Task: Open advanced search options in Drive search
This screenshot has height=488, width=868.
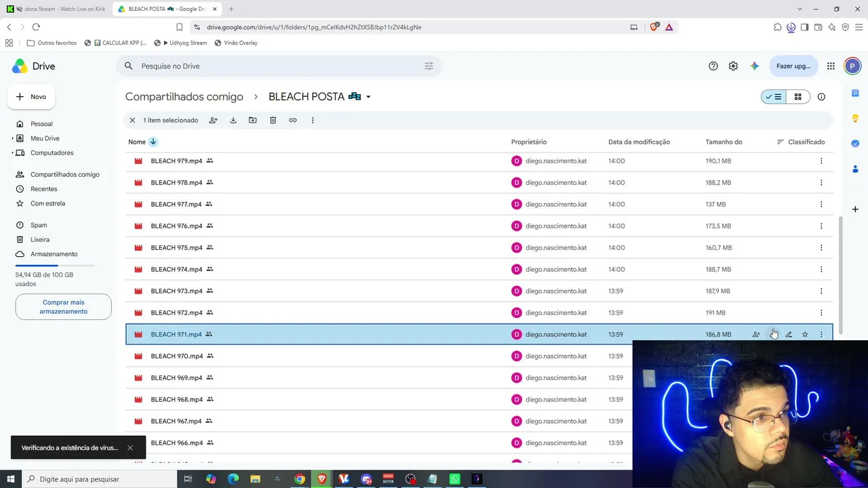Action: [x=429, y=66]
